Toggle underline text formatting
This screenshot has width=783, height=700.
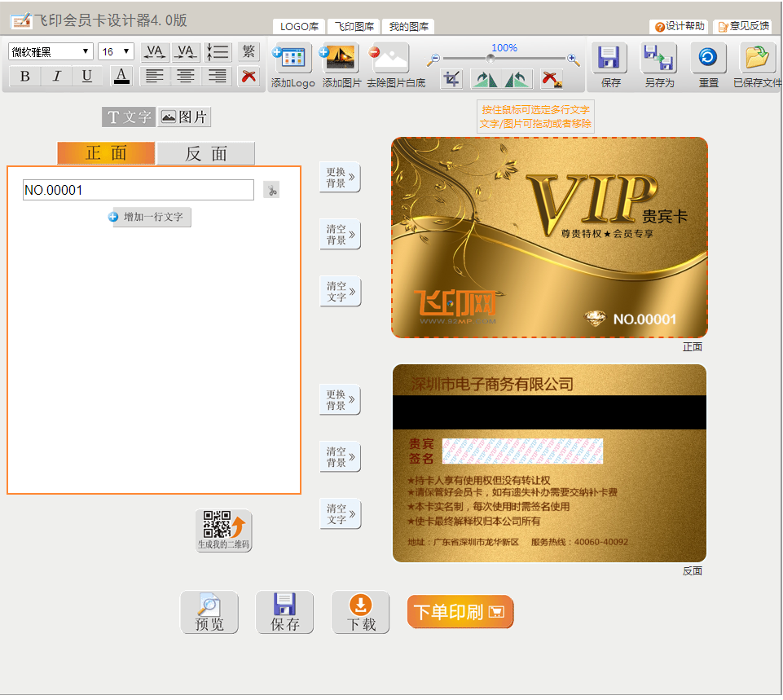(87, 77)
